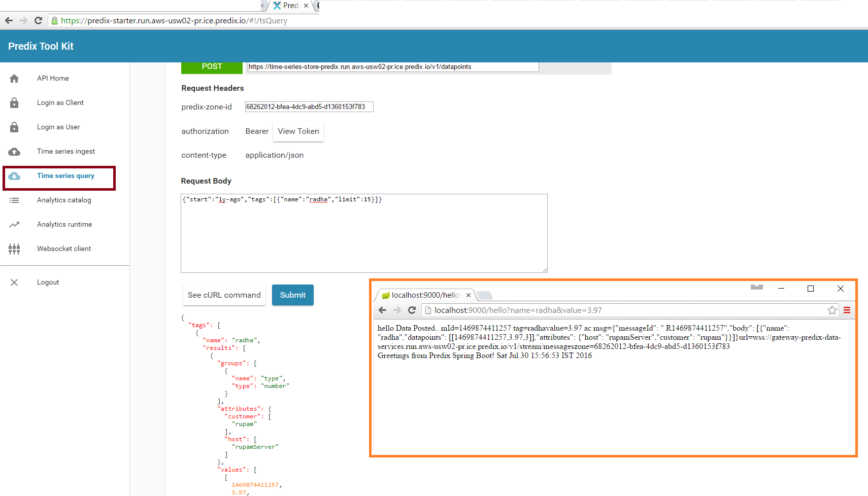
Task: Click the localhost window user profile icon
Action: tap(757, 287)
